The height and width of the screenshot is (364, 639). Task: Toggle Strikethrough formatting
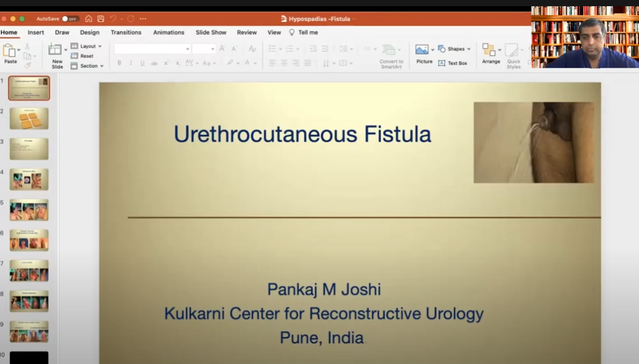154,63
